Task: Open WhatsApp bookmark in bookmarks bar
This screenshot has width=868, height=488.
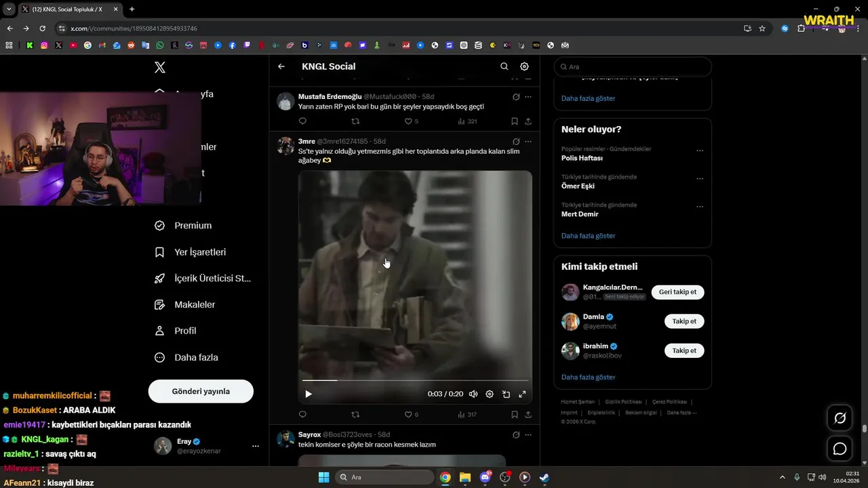Action: (x=160, y=45)
